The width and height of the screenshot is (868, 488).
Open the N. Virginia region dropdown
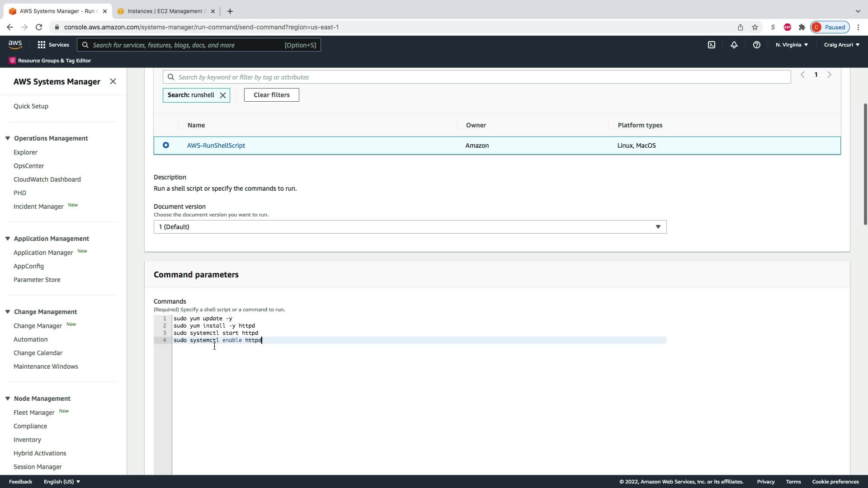[x=791, y=45]
